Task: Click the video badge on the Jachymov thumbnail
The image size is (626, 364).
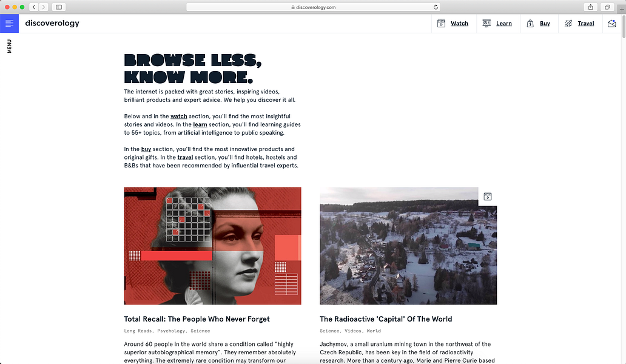Action: 488,197
